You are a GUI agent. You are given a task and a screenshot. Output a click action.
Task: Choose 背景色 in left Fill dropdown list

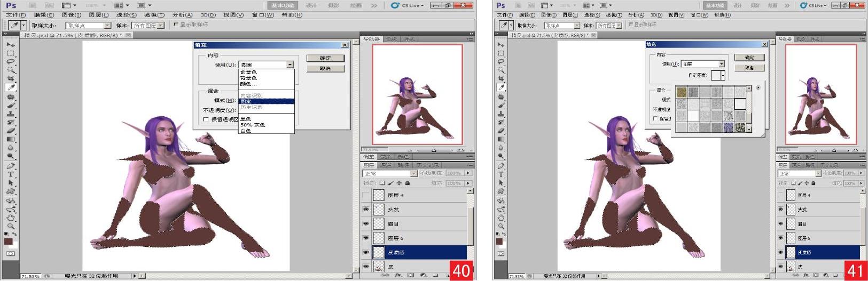coord(248,78)
